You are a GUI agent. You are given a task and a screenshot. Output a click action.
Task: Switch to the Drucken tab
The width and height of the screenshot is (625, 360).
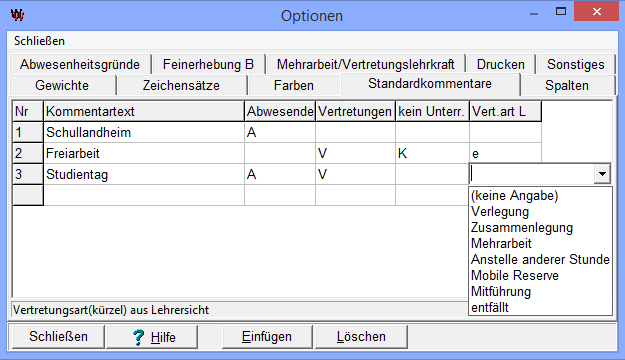coord(501,64)
